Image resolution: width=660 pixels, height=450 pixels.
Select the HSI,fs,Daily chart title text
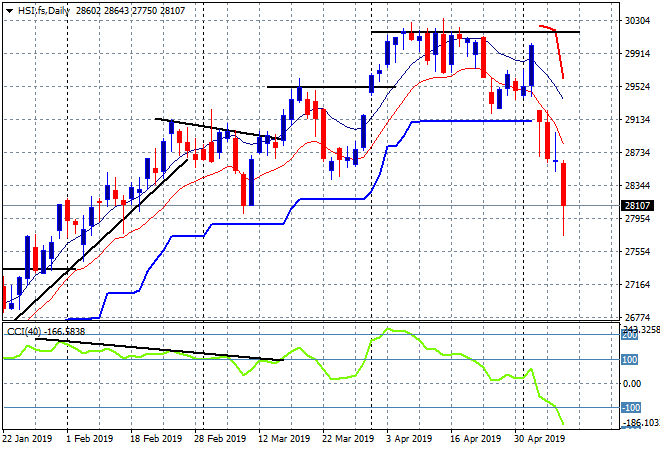pos(44,11)
